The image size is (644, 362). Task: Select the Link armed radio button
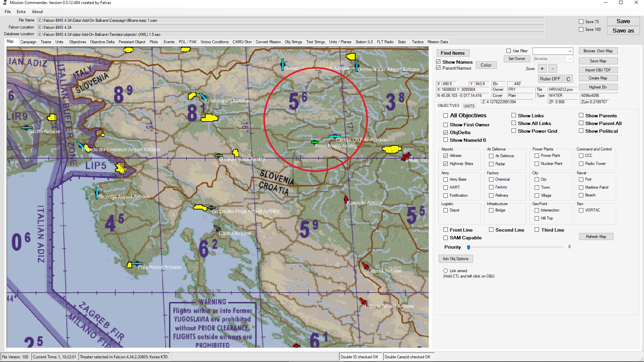point(446,271)
